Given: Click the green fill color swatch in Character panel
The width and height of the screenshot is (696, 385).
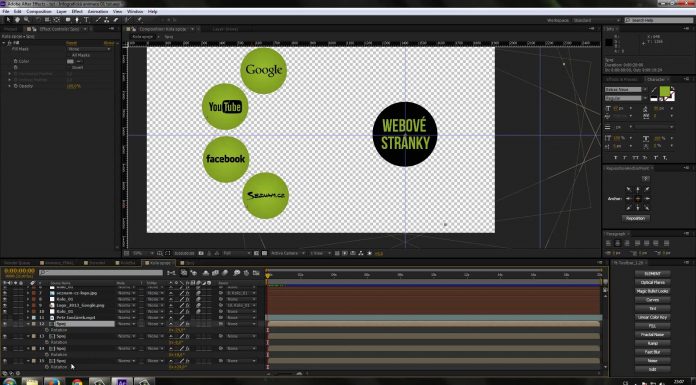Looking at the screenshot, I should (x=664, y=91).
